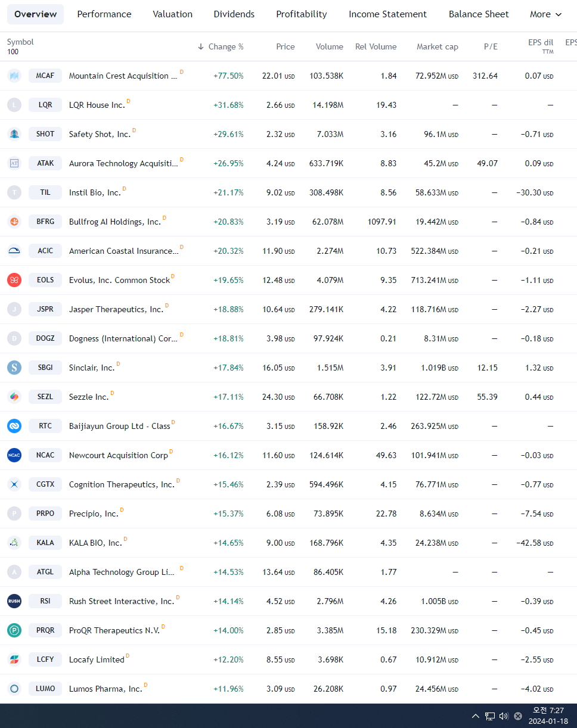Click the +77.50% change value for MCAF
Viewport: 577px width, 728px height.
click(x=228, y=76)
